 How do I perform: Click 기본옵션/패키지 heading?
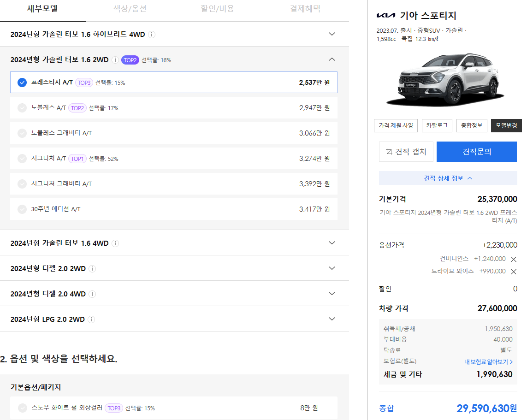(36, 387)
